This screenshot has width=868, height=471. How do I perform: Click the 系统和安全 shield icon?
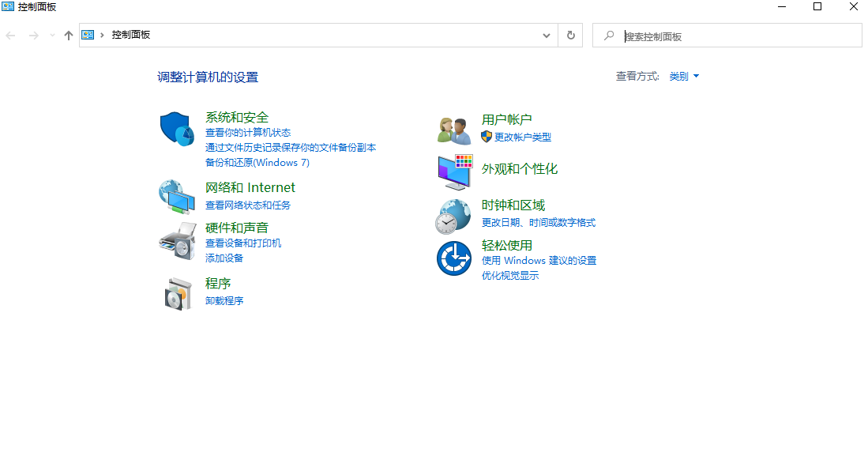177,127
